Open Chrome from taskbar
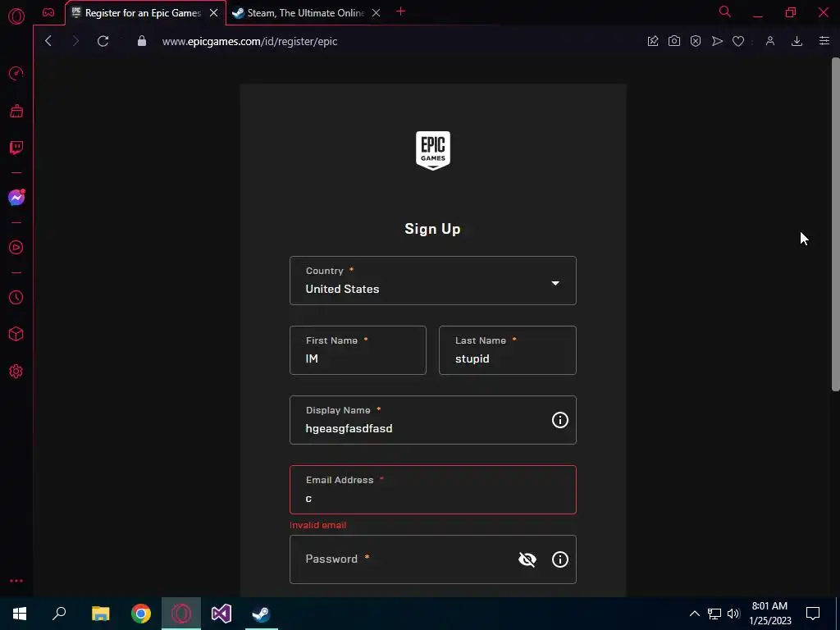 point(141,614)
